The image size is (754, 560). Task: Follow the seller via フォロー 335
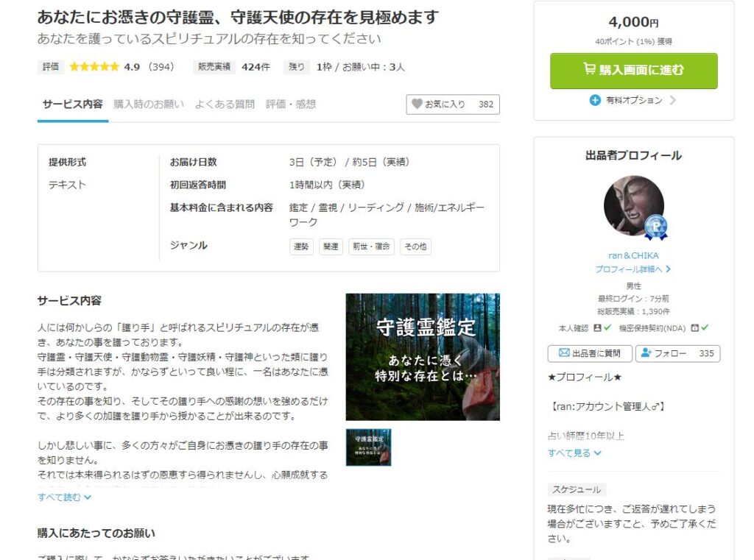[677, 353]
